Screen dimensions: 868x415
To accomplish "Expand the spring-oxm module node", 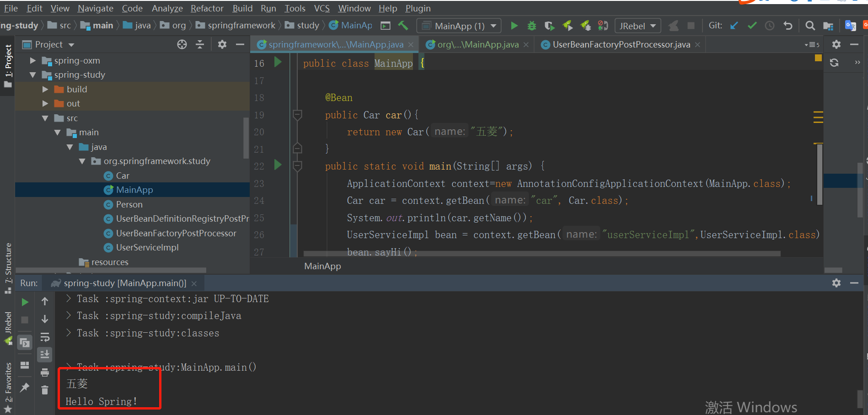I will click(33, 60).
